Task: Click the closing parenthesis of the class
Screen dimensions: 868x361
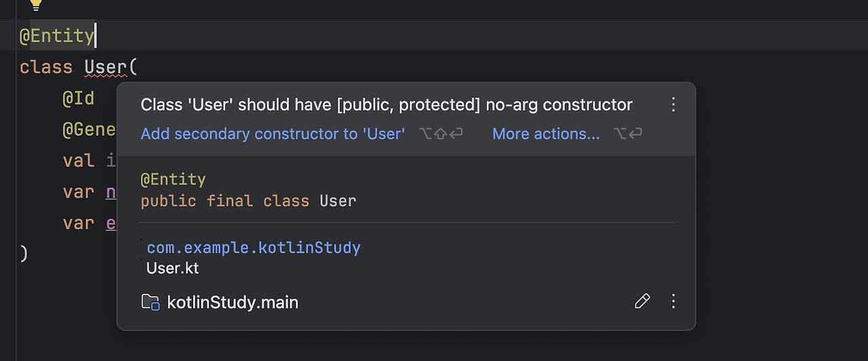Action: pyautogui.click(x=24, y=254)
